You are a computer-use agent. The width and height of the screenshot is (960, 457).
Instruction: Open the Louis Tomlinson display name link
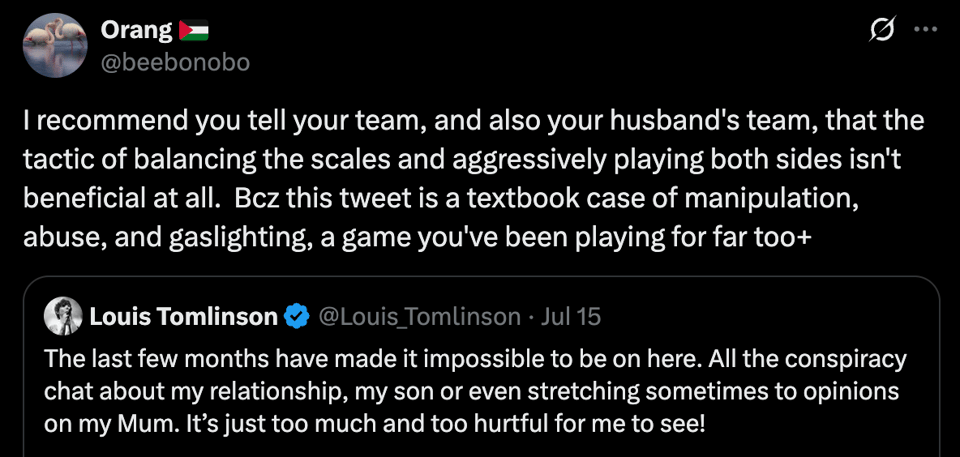[x=183, y=317]
